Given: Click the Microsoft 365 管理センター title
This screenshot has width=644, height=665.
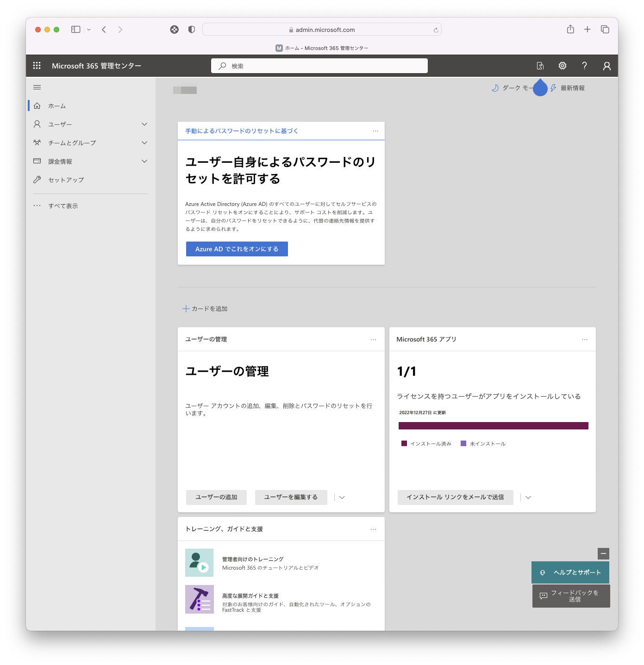Looking at the screenshot, I should click(x=97, y=66).
